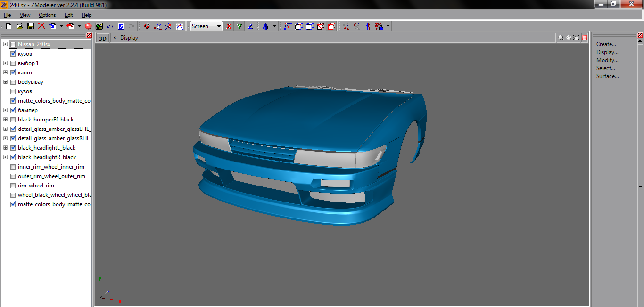Toggle the green Y axis constraint
The width and height of the screenshot is (644, 307).
pyautogui.click(x=240, y=26)
